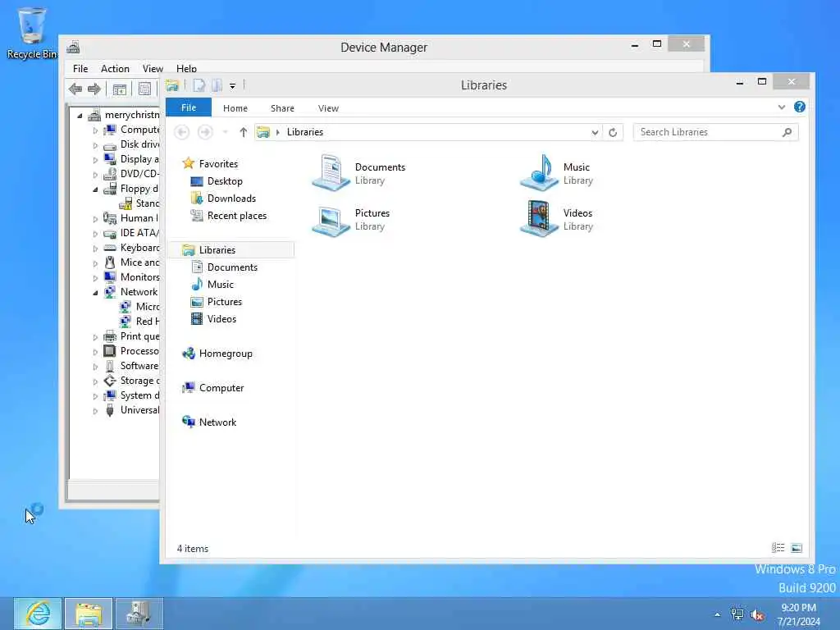
Task: Expand the ribbon chevron
Action: tap(782, 107)
